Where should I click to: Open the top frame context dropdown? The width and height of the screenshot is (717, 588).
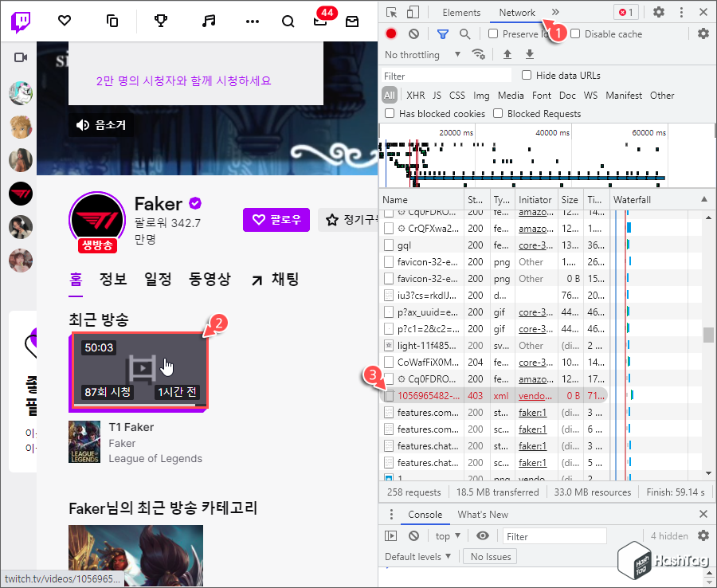click(x=448, y=535)
